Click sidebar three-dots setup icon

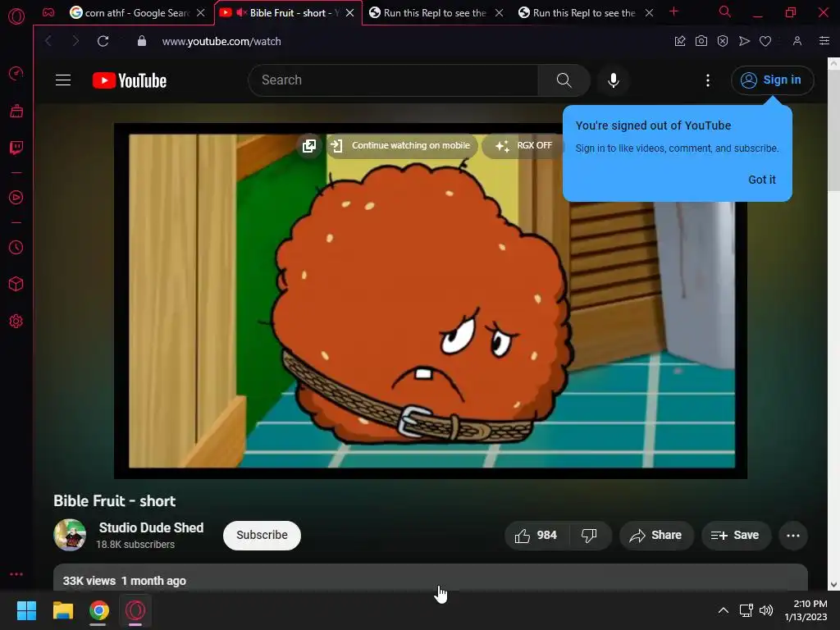[16, 574]
